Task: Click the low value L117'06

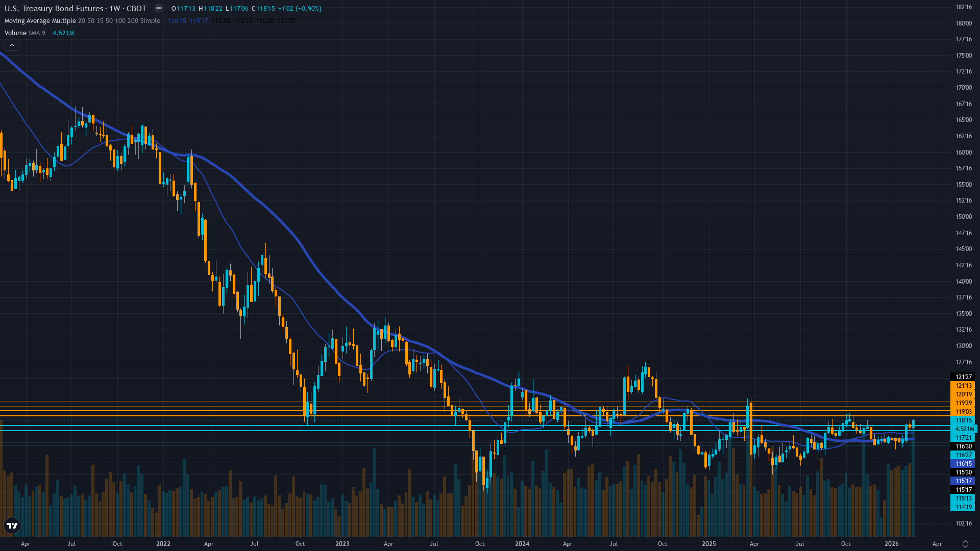Action: click(237, 9)
